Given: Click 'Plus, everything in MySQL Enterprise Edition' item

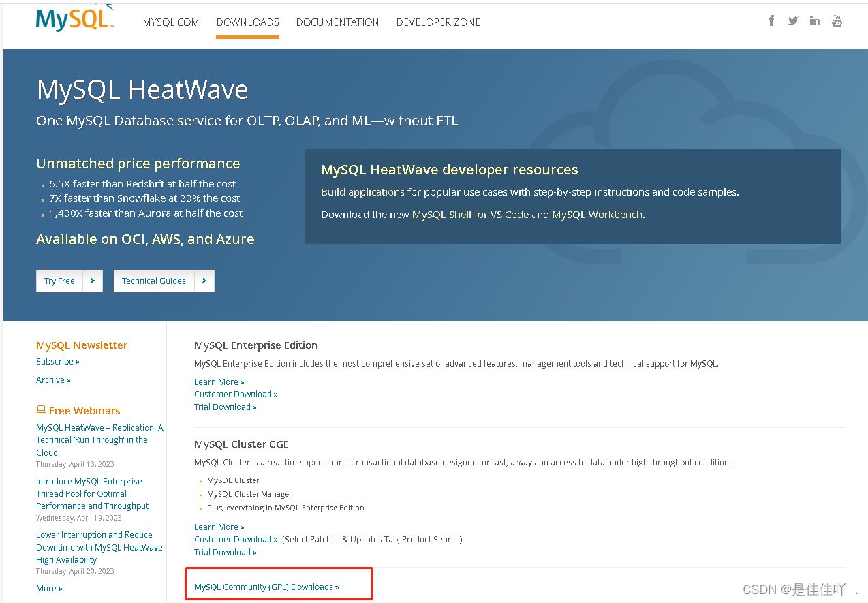Looking at the screenshot, I should pos(285,508).
